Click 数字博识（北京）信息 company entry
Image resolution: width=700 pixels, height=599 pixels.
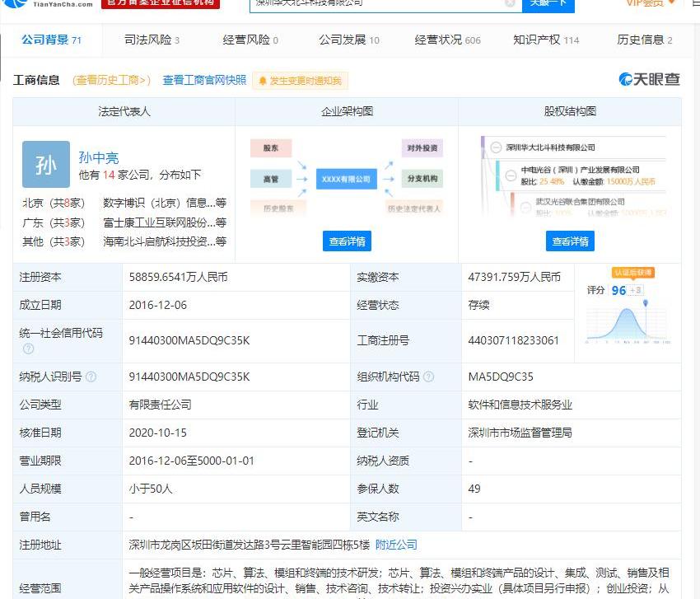pyautogui.click(x=164, y=203)
